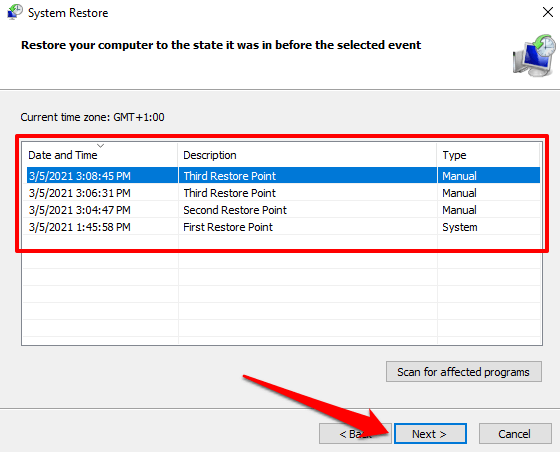Close the System Restore dialog
The width and height of the screenshot is (560, 452).
click(548, 12)
